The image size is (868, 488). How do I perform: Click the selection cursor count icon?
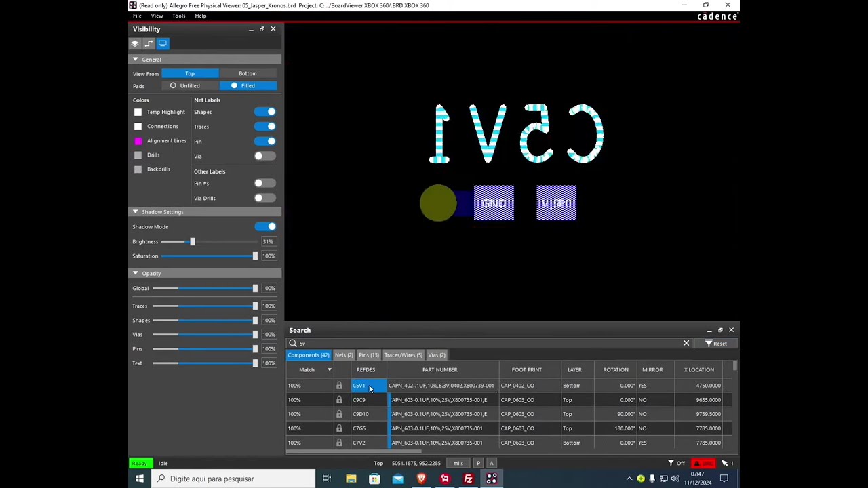click(x=727, y=463)
